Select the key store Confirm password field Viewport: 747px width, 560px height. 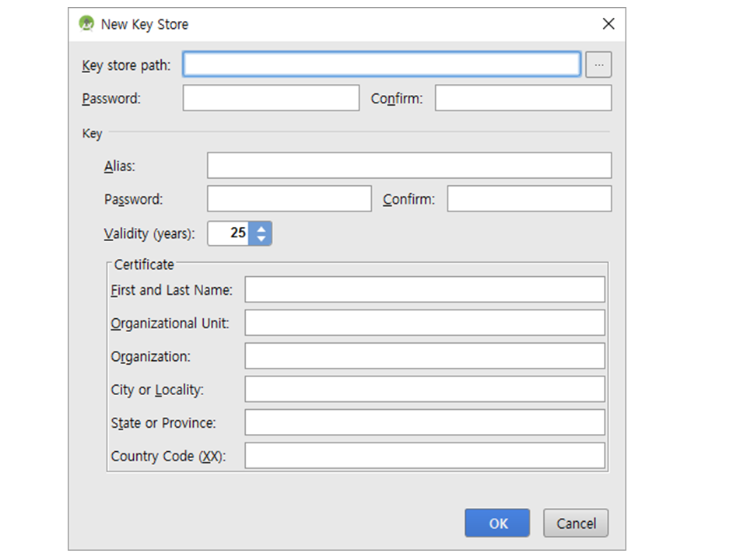coord(523,98)
